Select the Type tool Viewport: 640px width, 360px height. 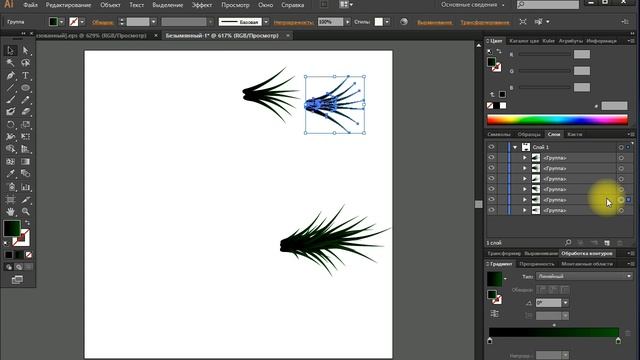(x=25, y=76)
